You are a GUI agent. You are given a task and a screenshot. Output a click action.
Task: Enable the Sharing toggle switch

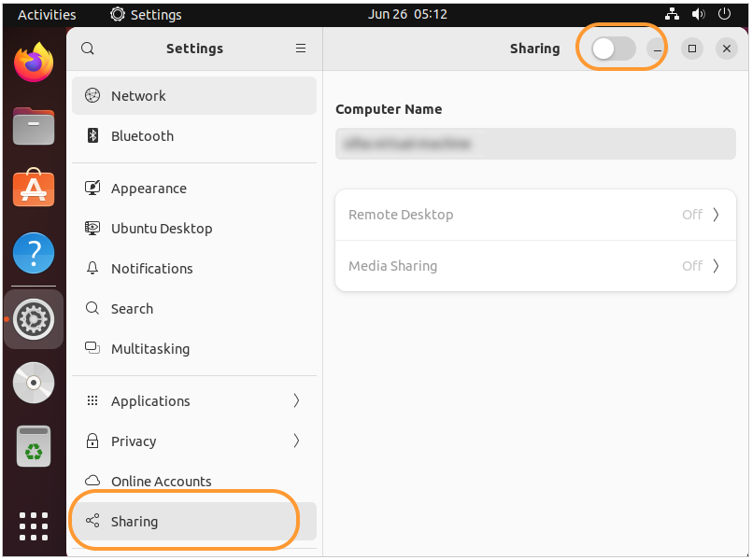point(613,48)
